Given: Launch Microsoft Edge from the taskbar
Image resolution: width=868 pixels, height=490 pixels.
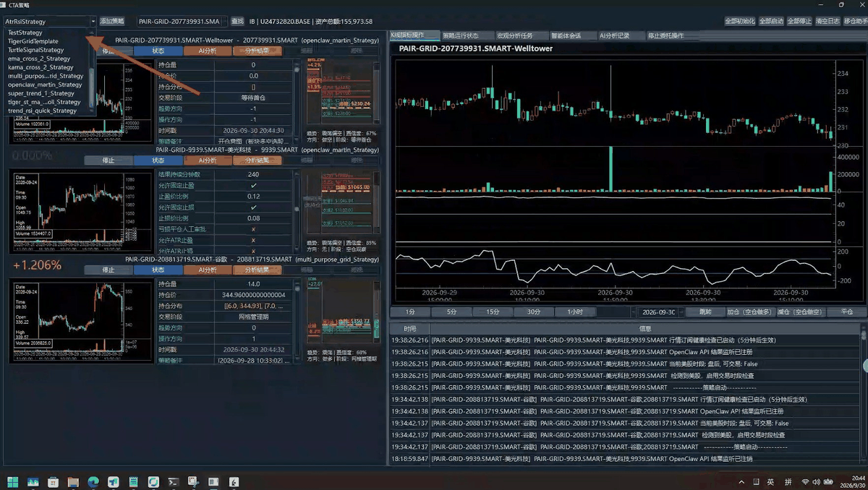Looking at the screenshot, I should 93,481.
